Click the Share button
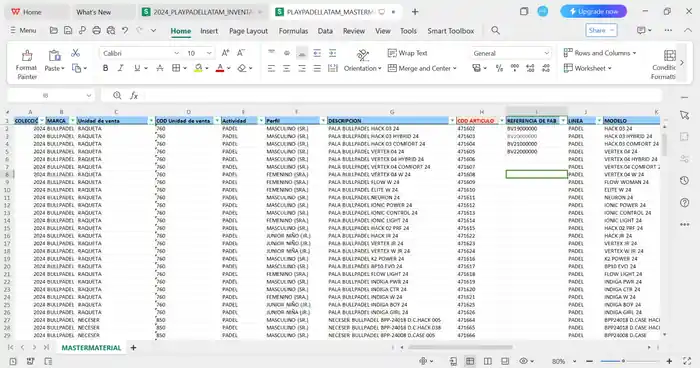Screen dimensions: 700x368 pyautogui.click(x=601, y=30)
